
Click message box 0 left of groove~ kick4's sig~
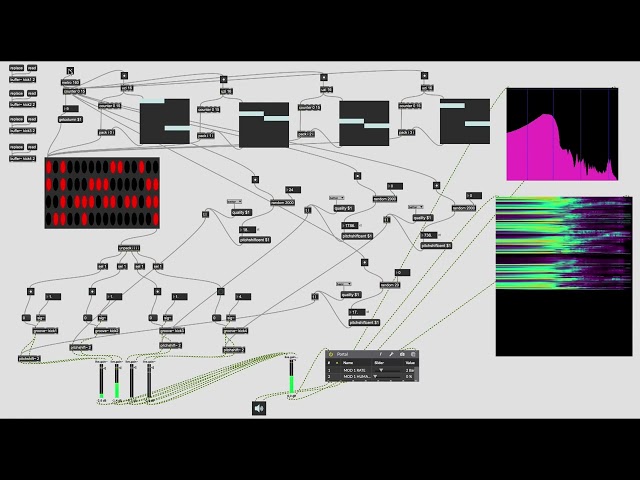point(216,318)
